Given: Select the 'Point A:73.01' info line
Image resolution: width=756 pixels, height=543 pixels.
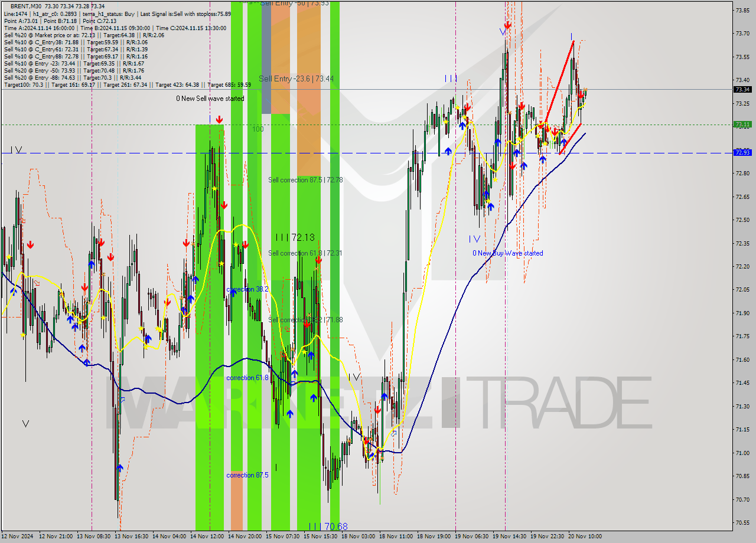Looking at the screenshot, I should pyautogui.click(x=60, y=21).
